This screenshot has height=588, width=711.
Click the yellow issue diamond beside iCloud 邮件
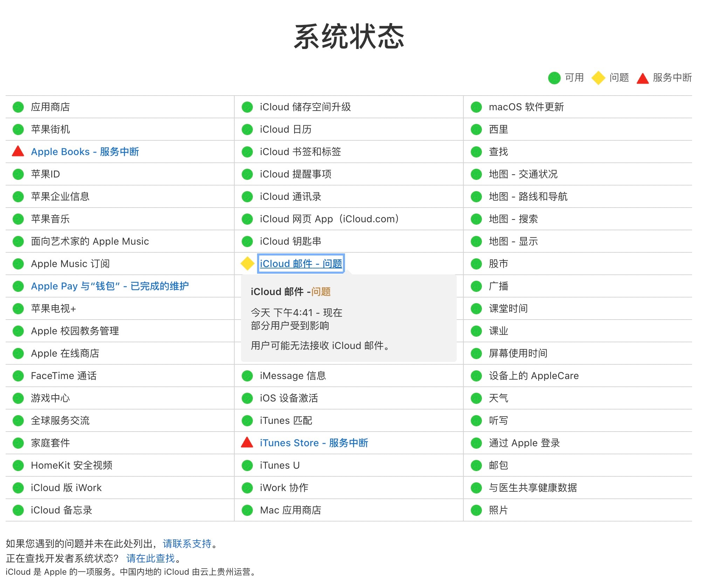tap(247, 264)
